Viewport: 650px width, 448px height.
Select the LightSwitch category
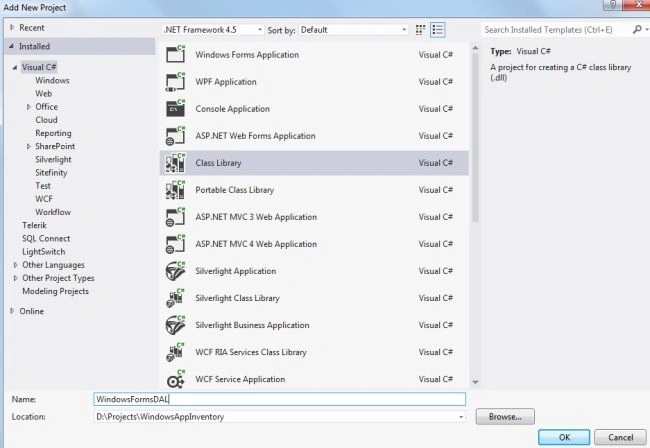pos(44,252)
